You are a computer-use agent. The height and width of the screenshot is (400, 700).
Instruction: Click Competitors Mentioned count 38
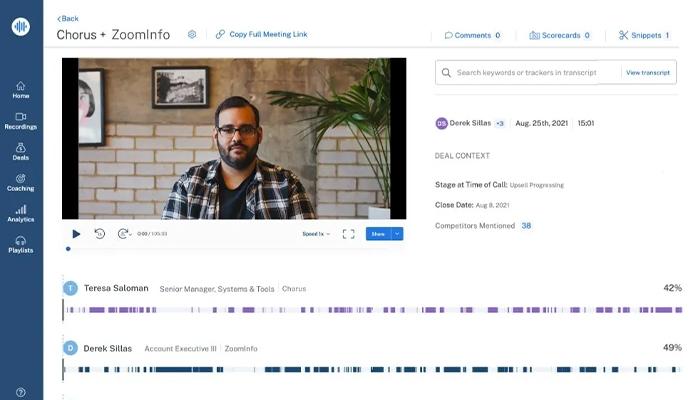pos(526,226)
